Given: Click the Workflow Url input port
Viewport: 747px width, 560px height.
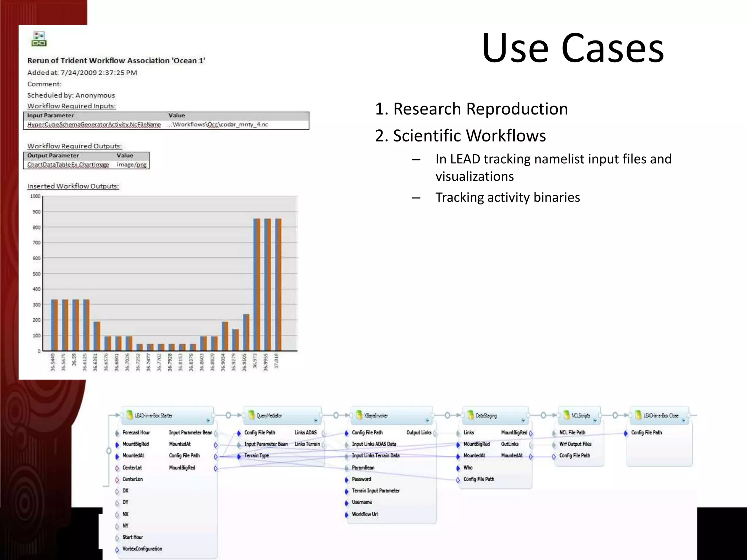Looking at the screenshot, I should click(x=347, y=515).
